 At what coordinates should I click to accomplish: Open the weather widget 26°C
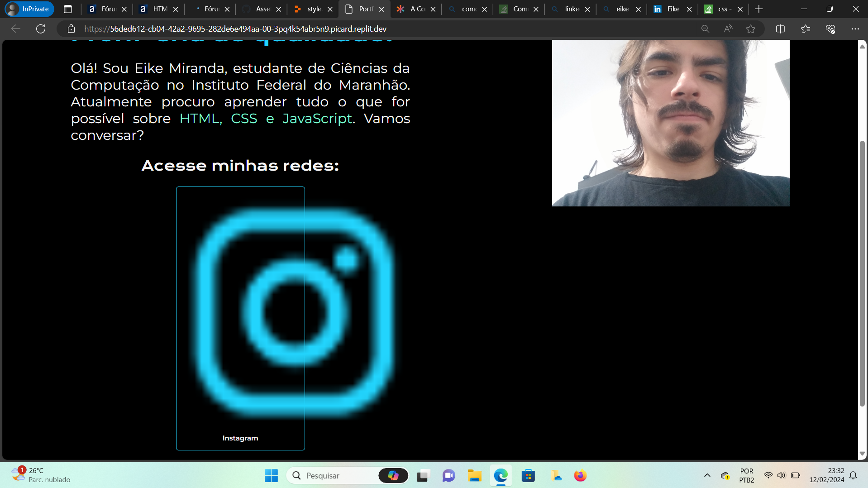[41, 475]
